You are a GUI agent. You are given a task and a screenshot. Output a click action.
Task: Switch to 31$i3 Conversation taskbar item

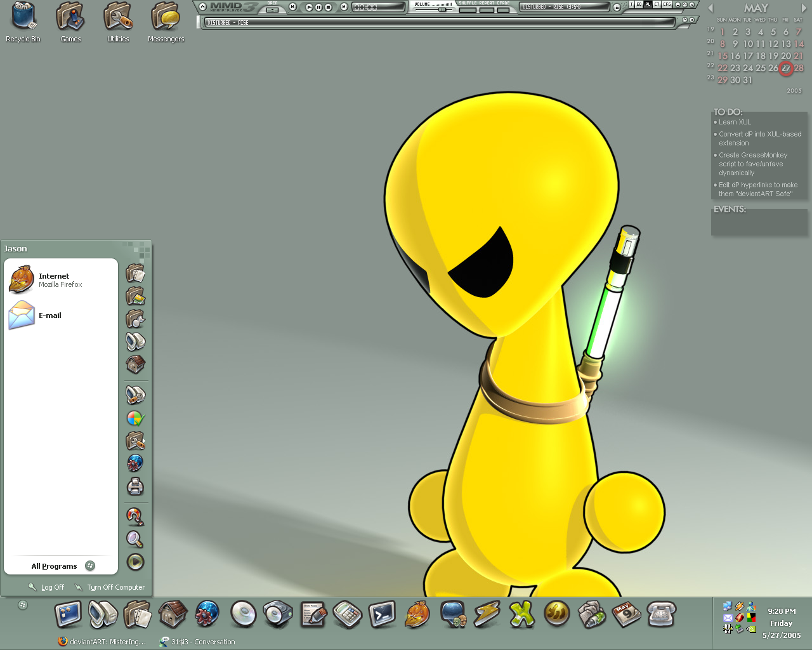tap(197, 642)
